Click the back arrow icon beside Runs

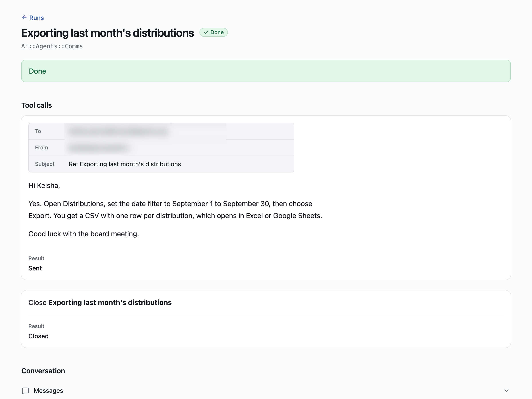(x=24, y=17)
